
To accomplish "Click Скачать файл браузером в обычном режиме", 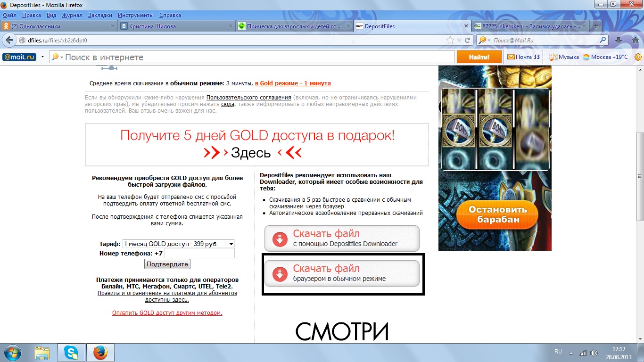I will (342, 273).
